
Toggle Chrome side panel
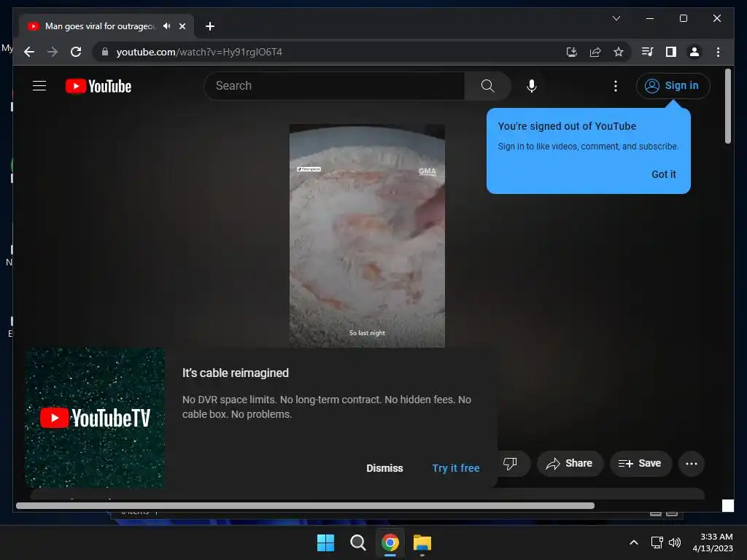click(671, 52)
